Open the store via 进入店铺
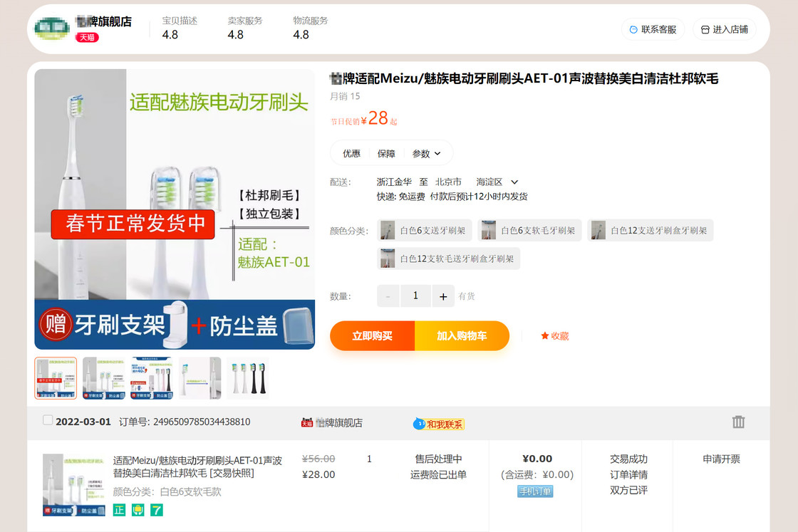The image size is (798, 532). coord(724,29)
